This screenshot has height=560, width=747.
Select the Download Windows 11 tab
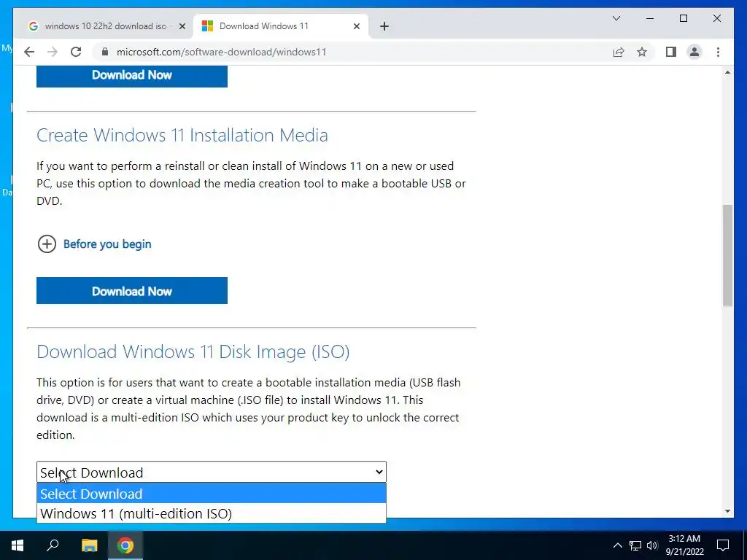point(281,26)
